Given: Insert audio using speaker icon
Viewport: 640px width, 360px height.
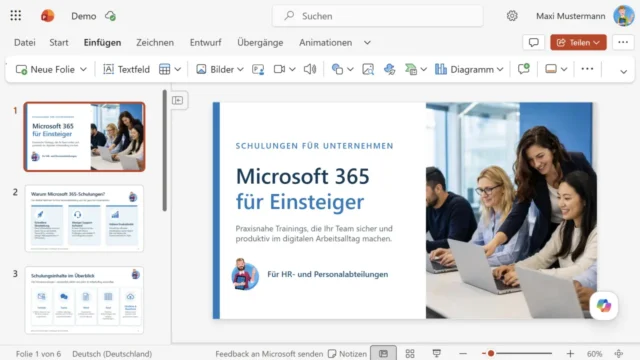Looking at the screenshot, I should pos(310,69).
